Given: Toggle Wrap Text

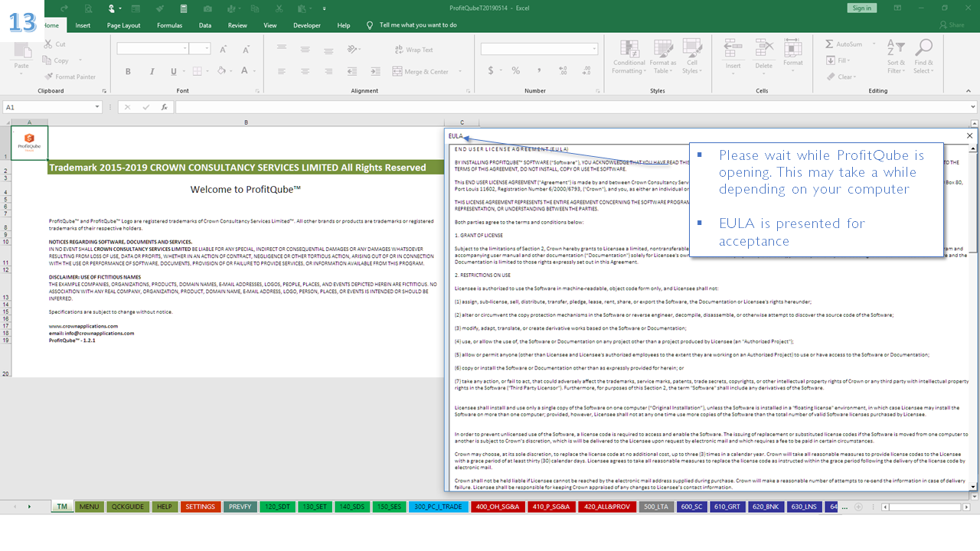Looking at the screenshot, I should click(x=413, y=50).
